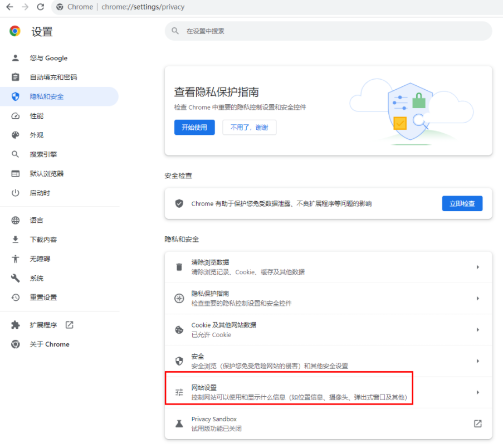Click shield checkmark icon in 安全检查 card
The width and height of the screenshot is (503, 448).
click(179, 203)
